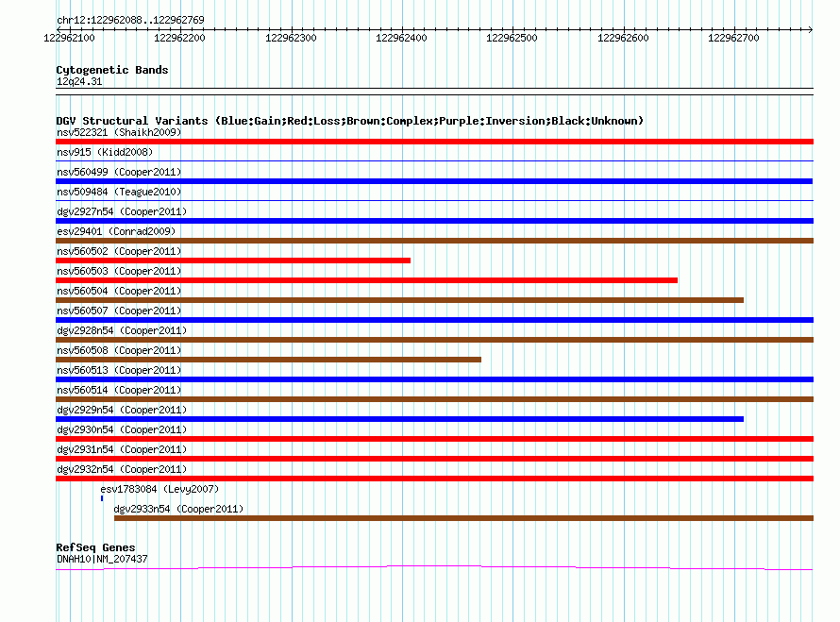Open the dgv2927n54 (Cooper2011) label
The image size is (840, 622).
122,211
